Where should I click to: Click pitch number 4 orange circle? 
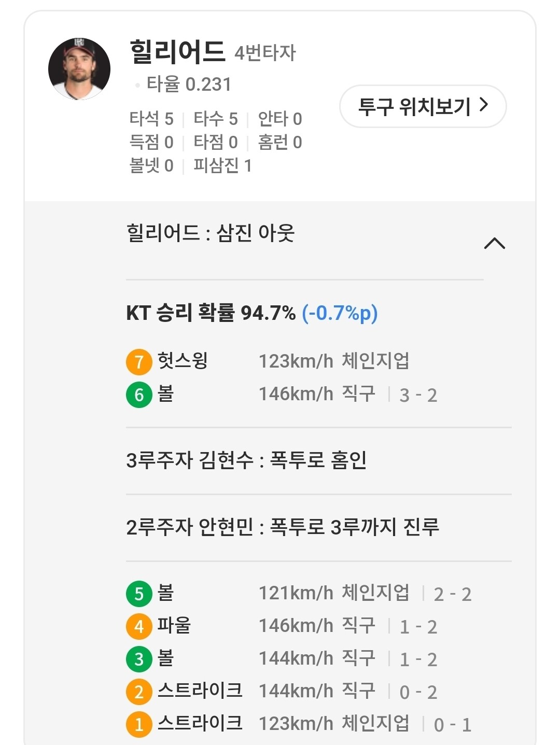tap(139, 626)
